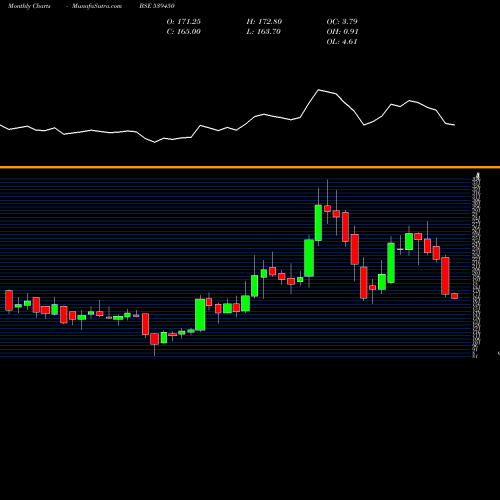Select the close value C: 165.00

184,32
